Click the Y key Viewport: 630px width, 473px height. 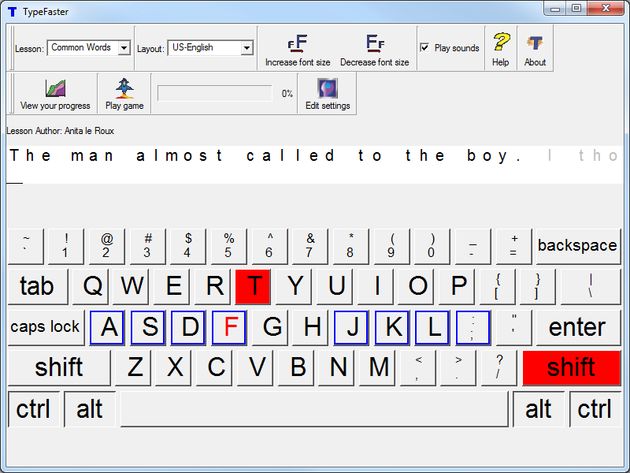[294, 287]
